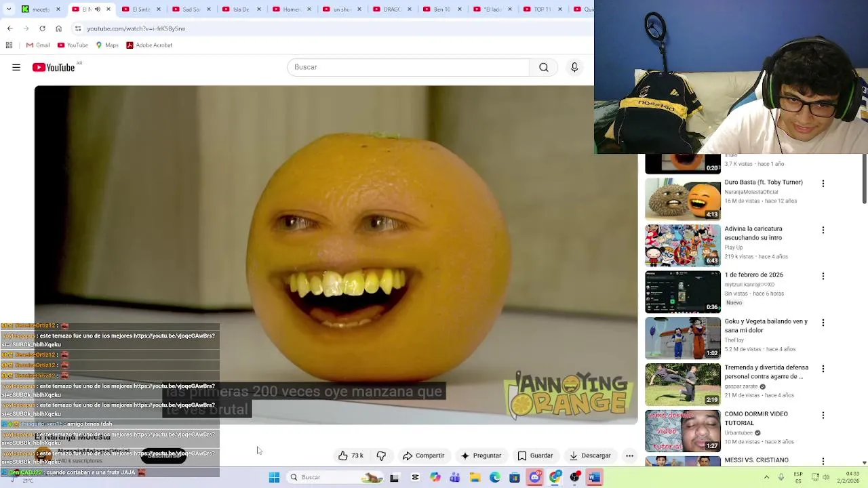This screenshot has height=488, width=868.
Task: Click the YouTube search input field
Action: coord(408,67)
